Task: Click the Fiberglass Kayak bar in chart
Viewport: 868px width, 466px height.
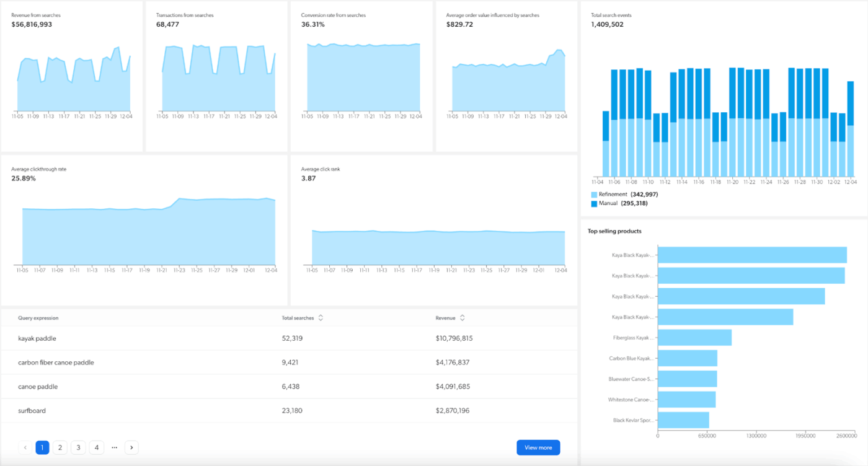Action: coord(694,338)
